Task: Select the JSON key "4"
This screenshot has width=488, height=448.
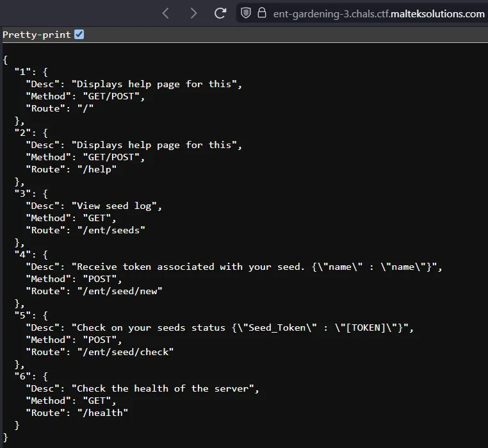Action: coord(22,254)
